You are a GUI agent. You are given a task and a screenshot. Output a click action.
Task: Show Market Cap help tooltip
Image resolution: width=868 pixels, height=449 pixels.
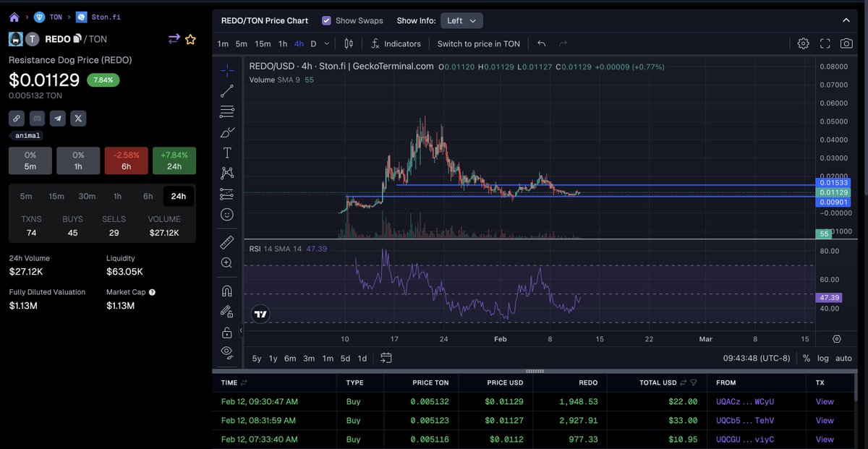tap(152, 292)
